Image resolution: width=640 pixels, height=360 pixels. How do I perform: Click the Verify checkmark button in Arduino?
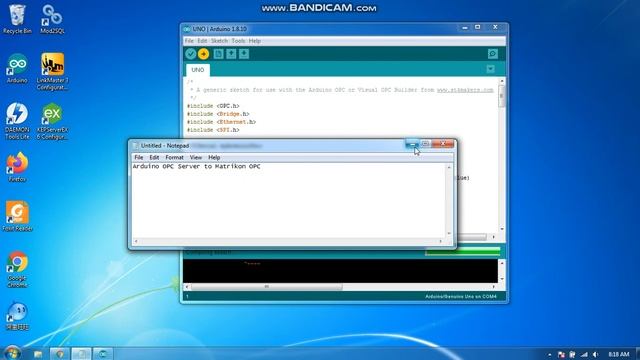pyautogui.click(x=190, y=54)
